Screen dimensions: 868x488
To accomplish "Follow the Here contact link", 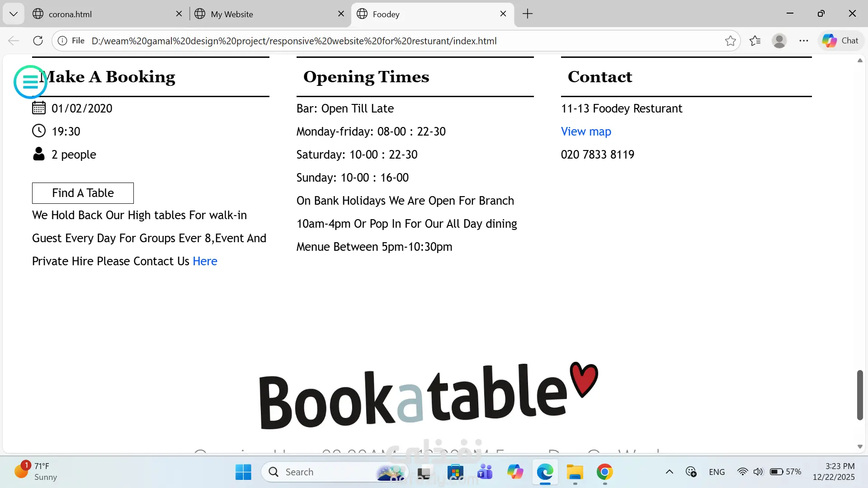I will pos(205,261).
